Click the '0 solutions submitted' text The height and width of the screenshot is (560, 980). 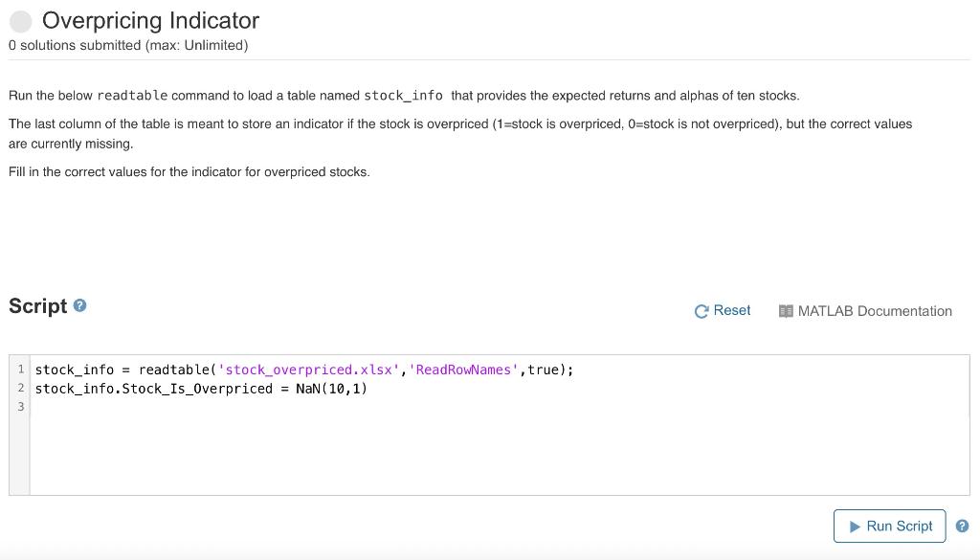click(x=128, y=45)
